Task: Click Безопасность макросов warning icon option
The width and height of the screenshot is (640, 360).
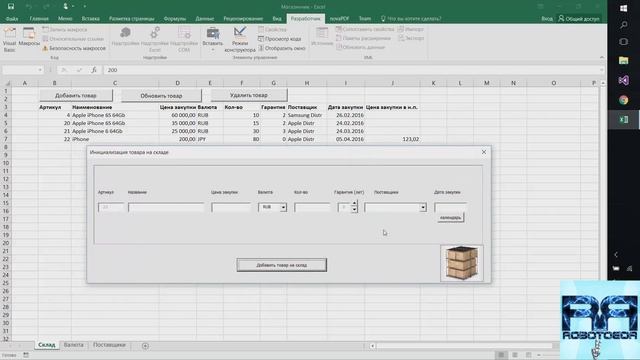Action: click(74, 48)
